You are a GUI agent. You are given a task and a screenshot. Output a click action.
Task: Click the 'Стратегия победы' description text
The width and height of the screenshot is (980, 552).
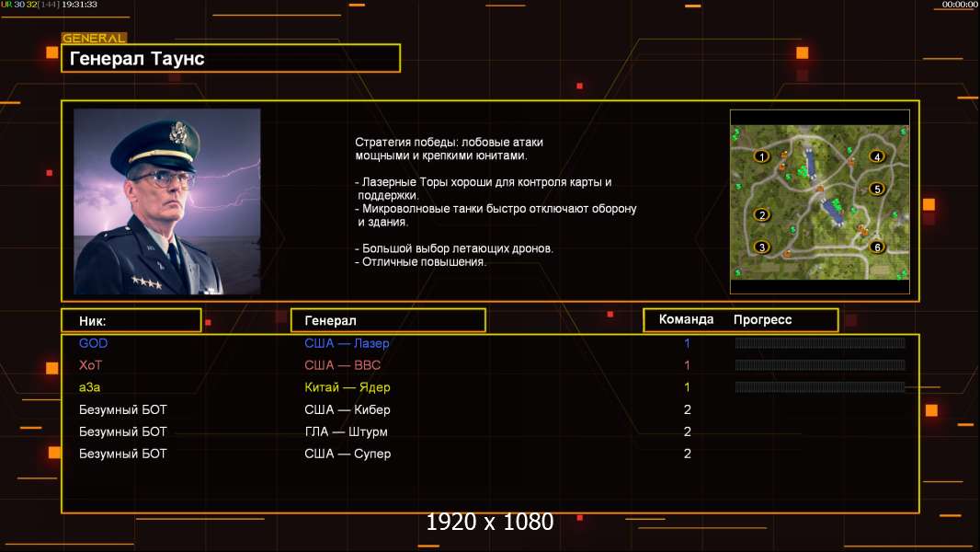click(449, 149)
